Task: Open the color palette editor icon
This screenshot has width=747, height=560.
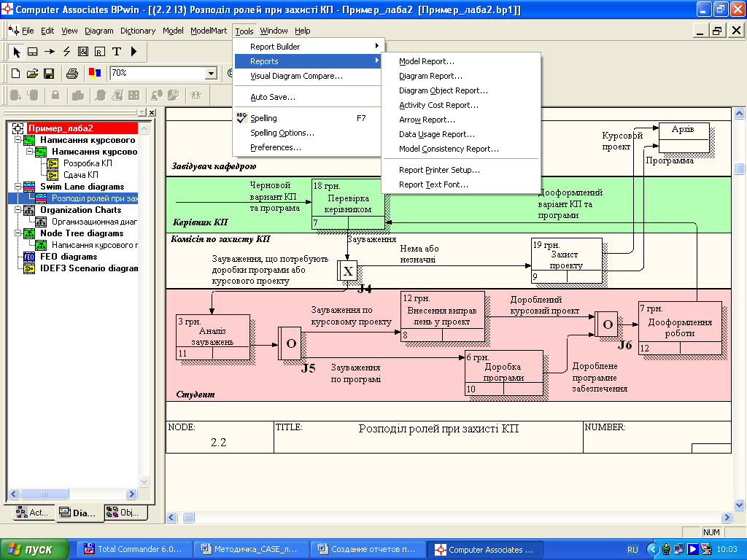Action: tap(95, 74)
